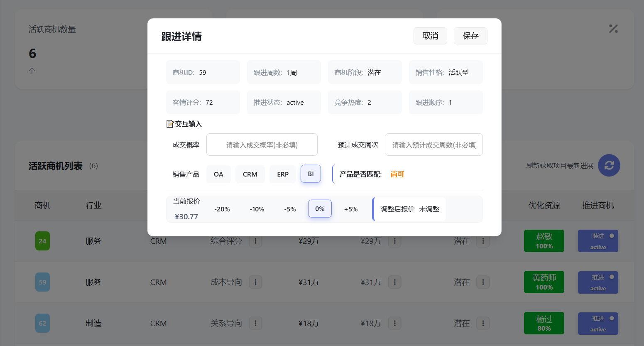
Task: Click the kebab icon beside 潜在 for deal 59
Action: [483, 282]
